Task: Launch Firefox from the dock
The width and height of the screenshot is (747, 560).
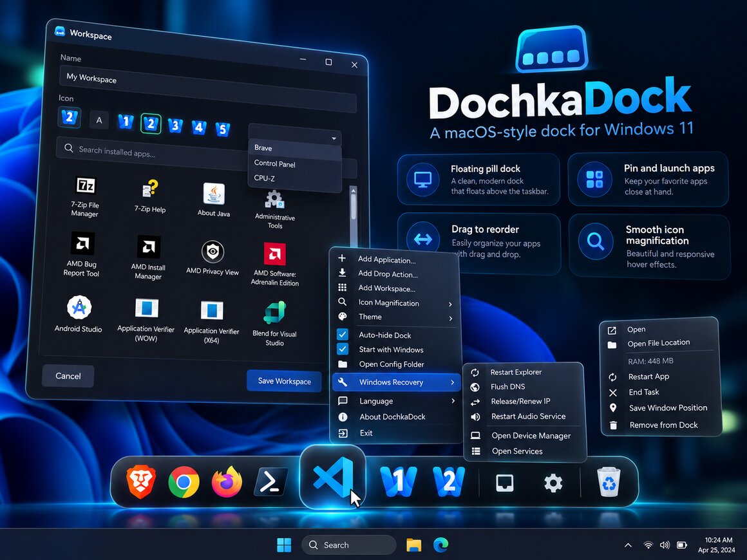Action: click(227, 482)
